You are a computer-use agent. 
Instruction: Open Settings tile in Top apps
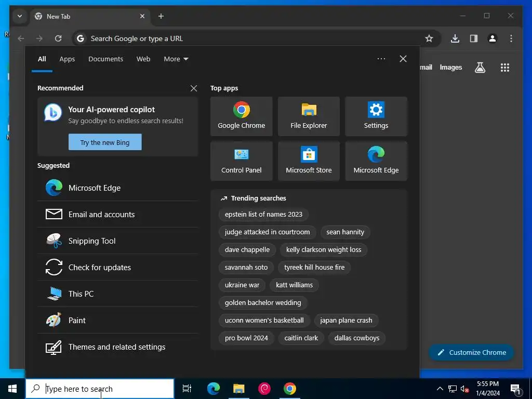click(x=376, y=116)
